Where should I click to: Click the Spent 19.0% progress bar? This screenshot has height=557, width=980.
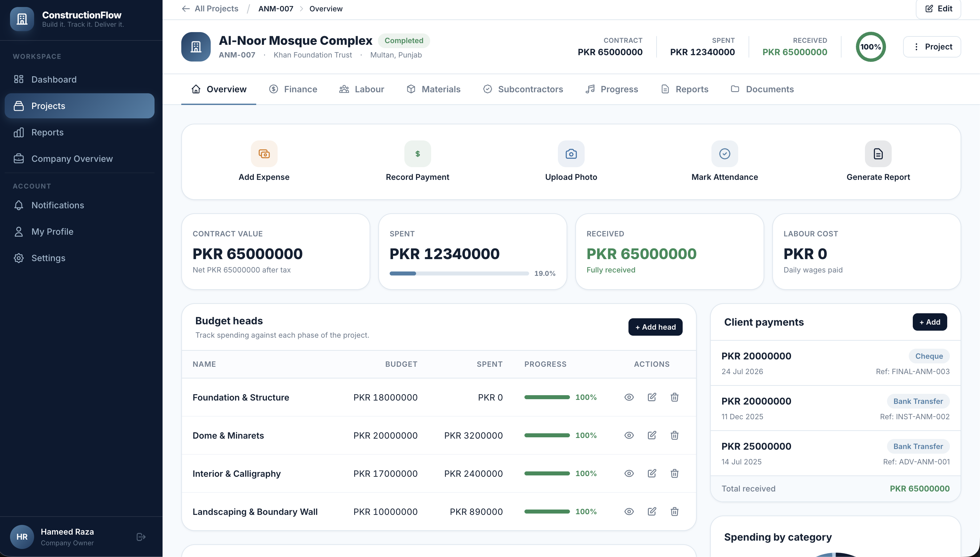point(459,273)
